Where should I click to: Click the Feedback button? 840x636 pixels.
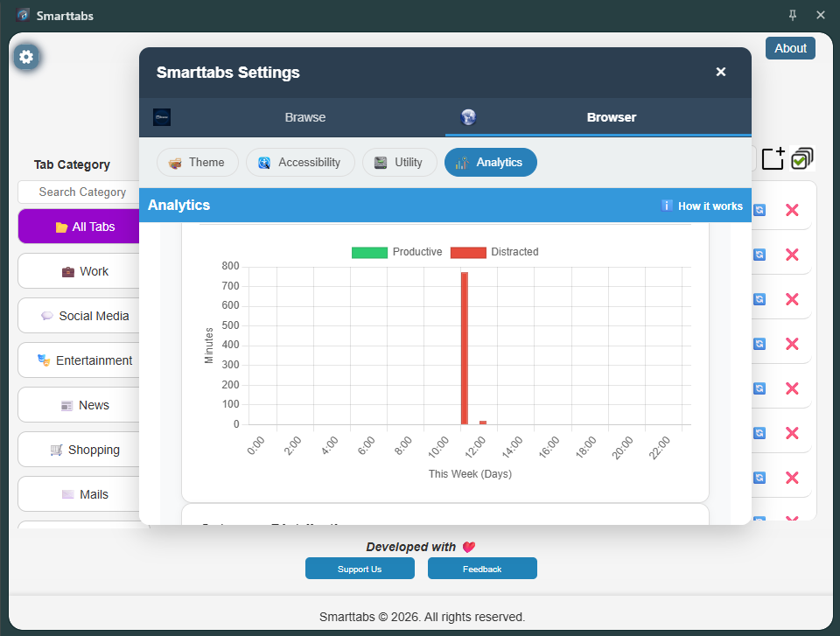click(482, 568)
